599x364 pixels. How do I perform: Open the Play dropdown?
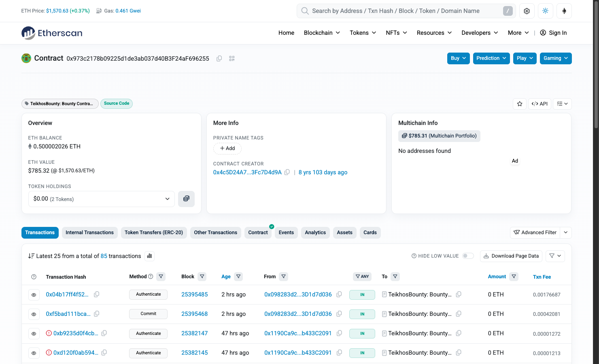tap(525, 58)
